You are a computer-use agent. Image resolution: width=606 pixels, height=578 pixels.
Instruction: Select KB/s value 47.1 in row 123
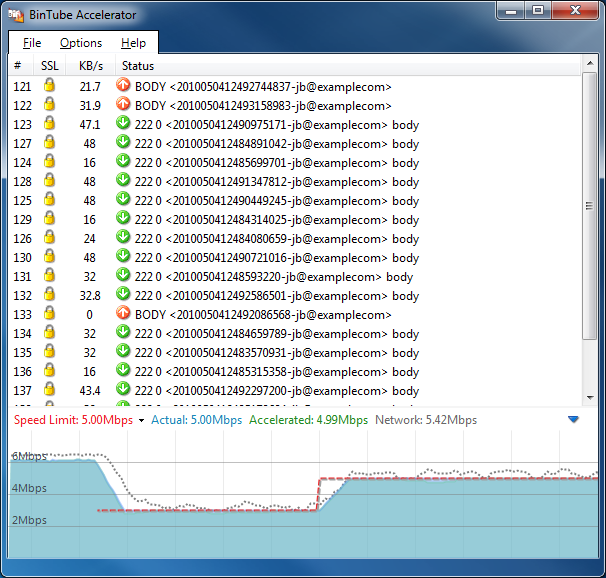coord(90,125)
